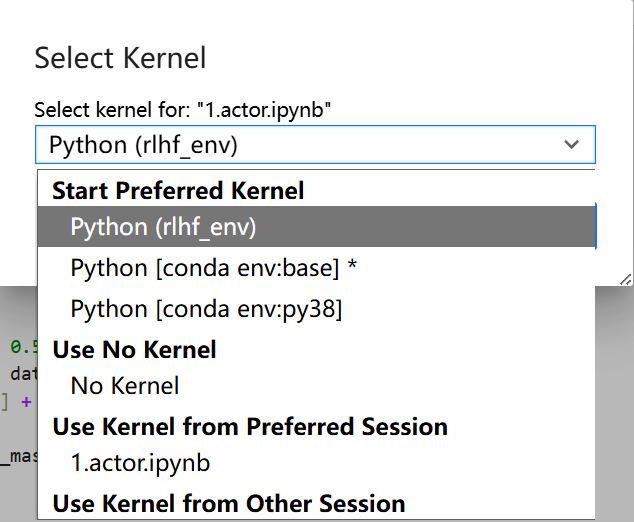Click the Use No Kernel group header
This screenshot has height=522, width=634.
pos(134,349)
